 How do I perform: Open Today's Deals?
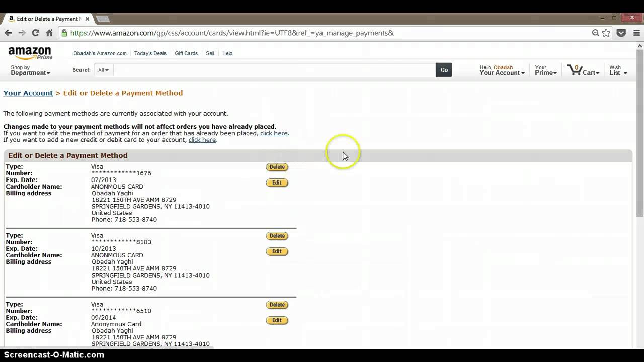[x=150, y=53]
